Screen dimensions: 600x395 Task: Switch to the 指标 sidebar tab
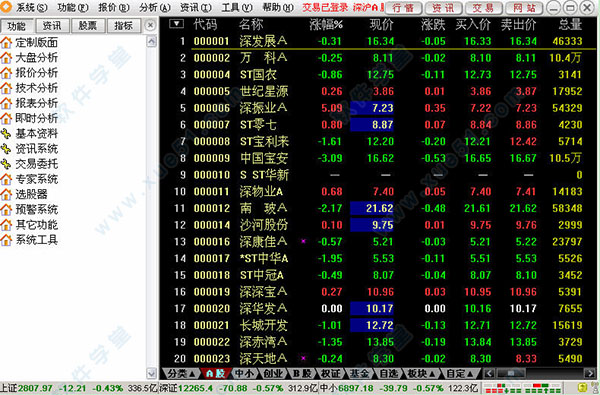coord(123,26)
